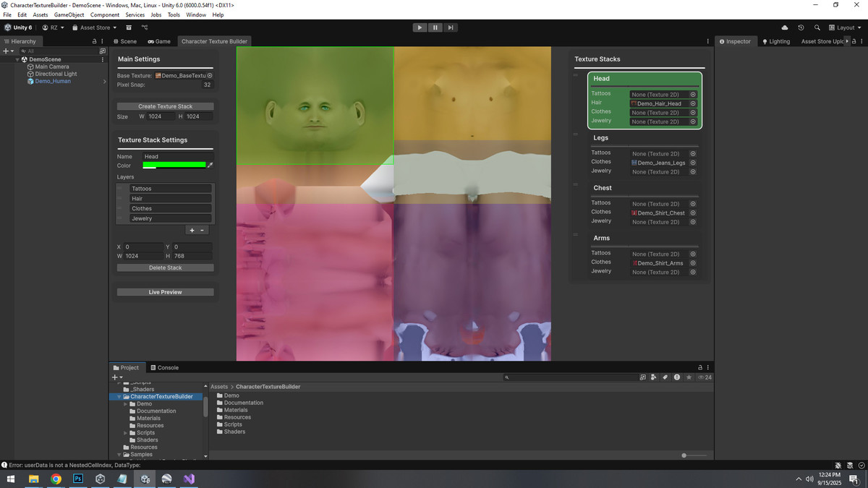The width and height of the screenshot is (868, 488).
Task: Switch to the Lighting tab
Action: tap(775, 41)
